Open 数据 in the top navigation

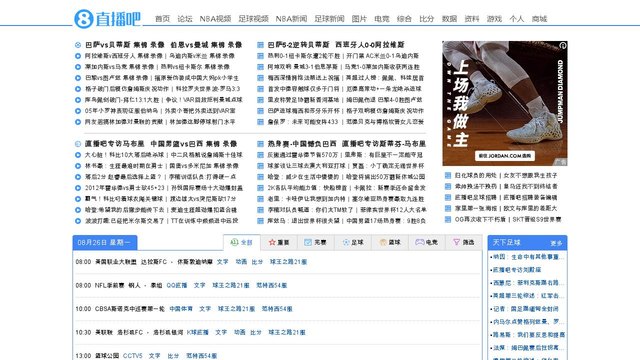[x=449, y=19]
